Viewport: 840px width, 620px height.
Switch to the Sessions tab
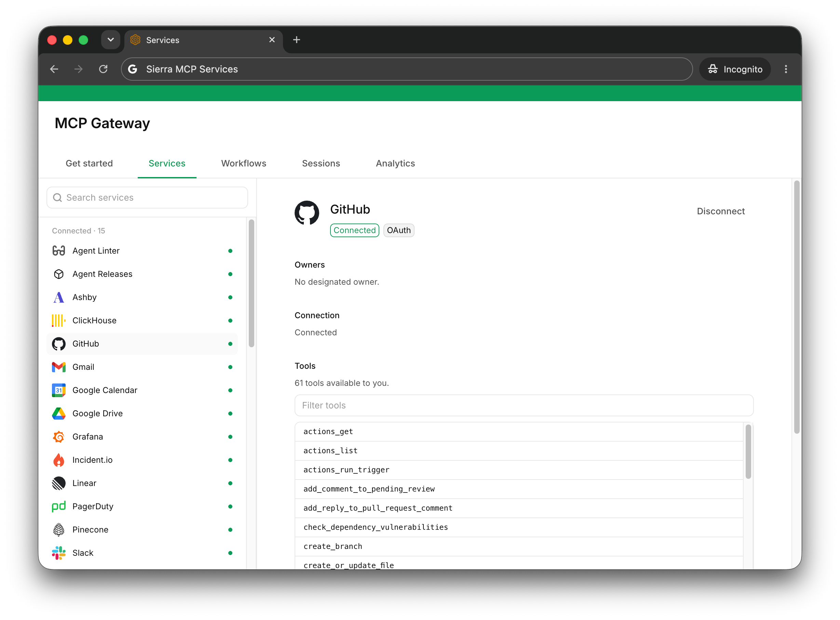[x=321, y=164]
